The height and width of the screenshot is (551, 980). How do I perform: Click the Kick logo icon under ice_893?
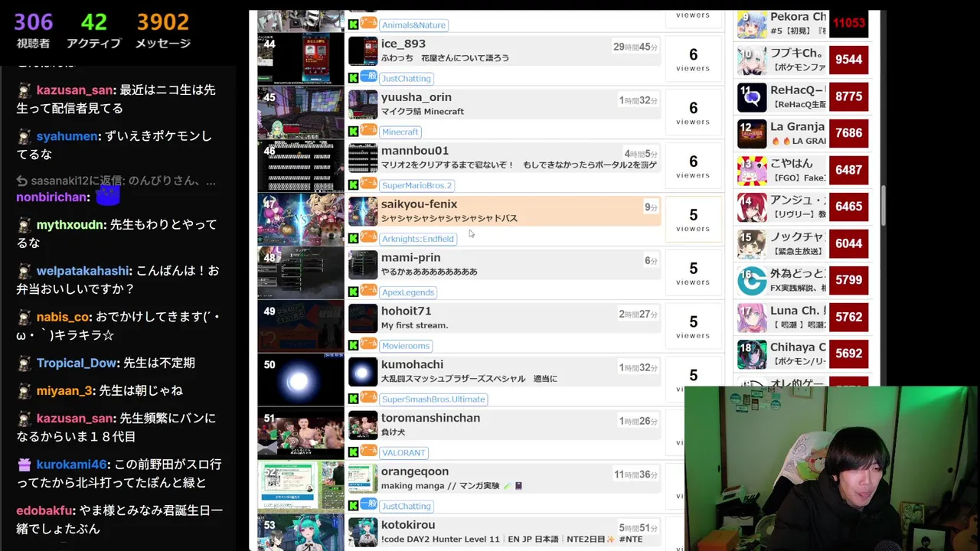(353, 78)
